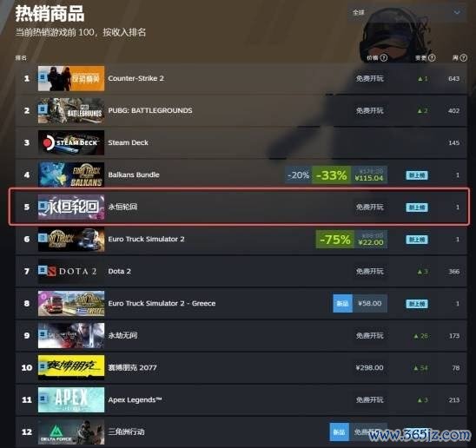
Task: Open the Delta Force 三角洲行动 thumbnail
Action: click(x=71, y=432)
